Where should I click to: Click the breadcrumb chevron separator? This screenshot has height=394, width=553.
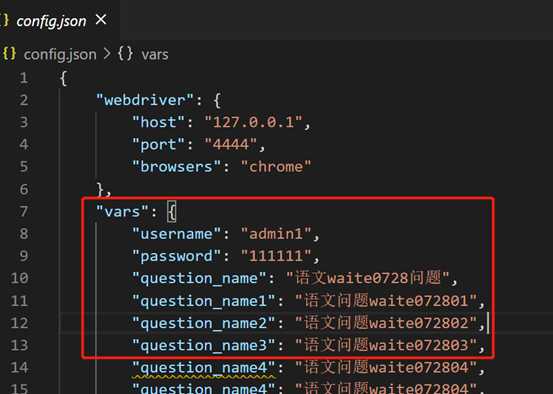107,54
